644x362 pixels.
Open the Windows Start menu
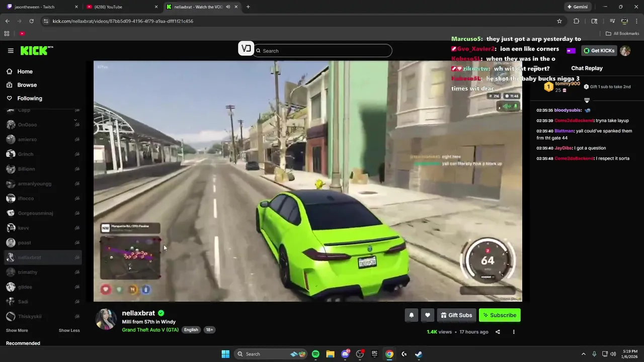(x=225, y=354)
